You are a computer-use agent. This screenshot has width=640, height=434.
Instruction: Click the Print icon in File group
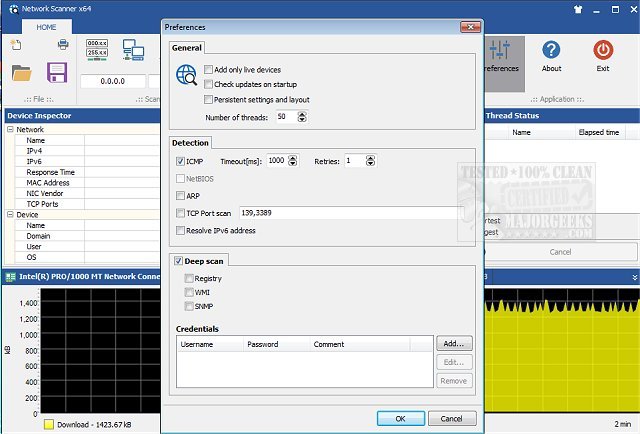point(62,44)
